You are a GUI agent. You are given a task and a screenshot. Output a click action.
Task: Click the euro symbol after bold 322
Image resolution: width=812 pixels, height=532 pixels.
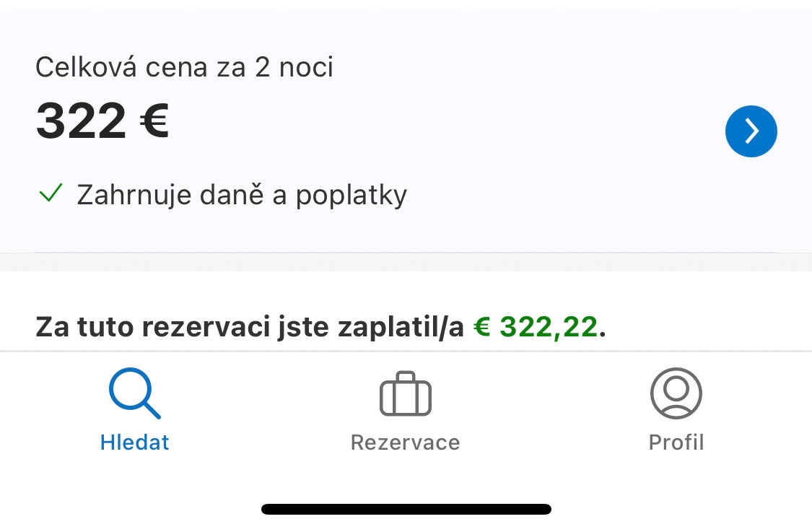click(x=154, y=121)
